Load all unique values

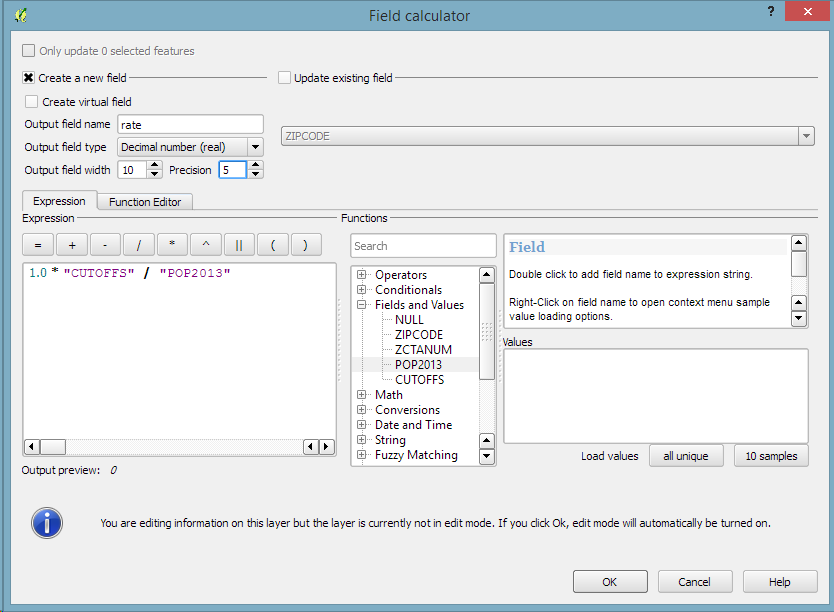(685, 456)
